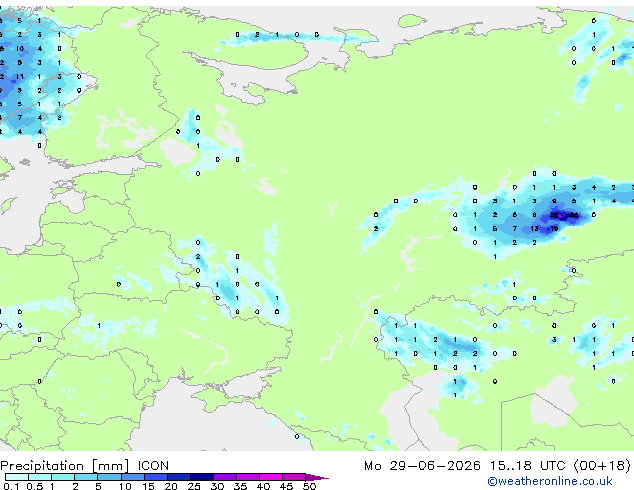Image resolution: width=634 pixels, height=490 pixels.
Task: Click the '35' scale label under the legend
Action: click(x=240, y=486)
